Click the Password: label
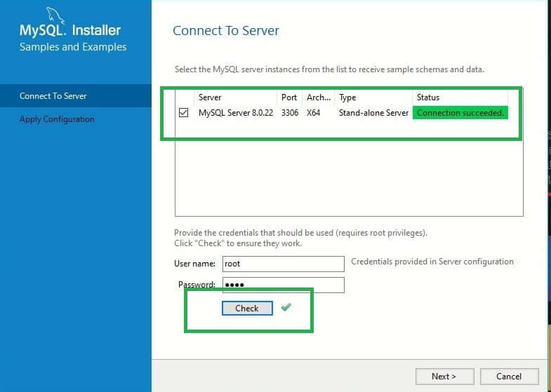 [197, 284]
